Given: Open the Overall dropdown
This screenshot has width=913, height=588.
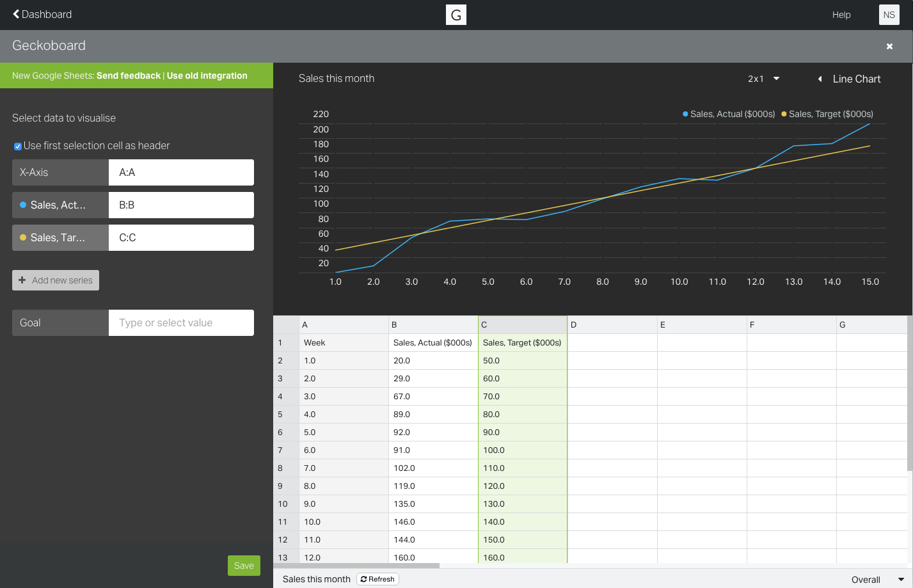Looking at the screenshot, I should coord(877,580).
